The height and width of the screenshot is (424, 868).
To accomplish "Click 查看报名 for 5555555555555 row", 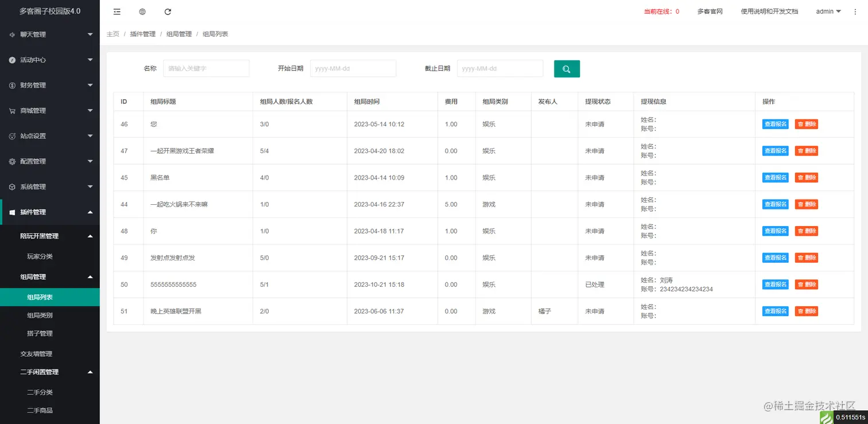I will tap(776, 284).
